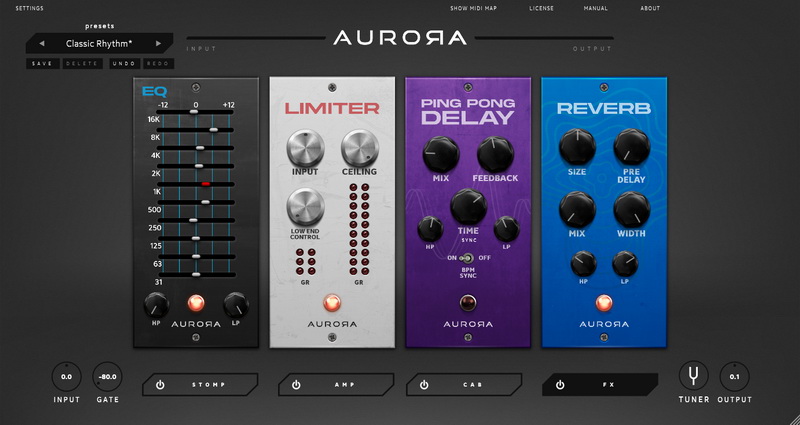Open Show MIDI Map
Image resolution: width=800 pixels, height=425 pixels.
(473, 8)
